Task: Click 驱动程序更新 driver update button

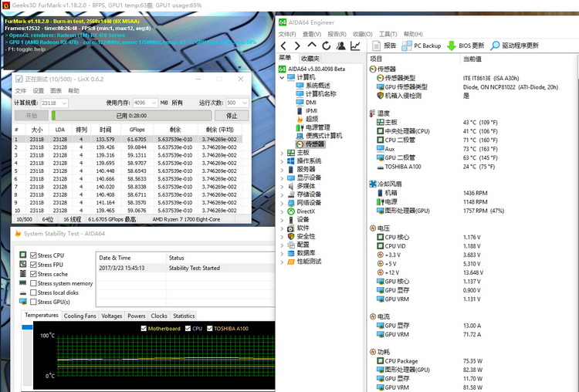Action: pyautogui.click(x=514, y=46)
